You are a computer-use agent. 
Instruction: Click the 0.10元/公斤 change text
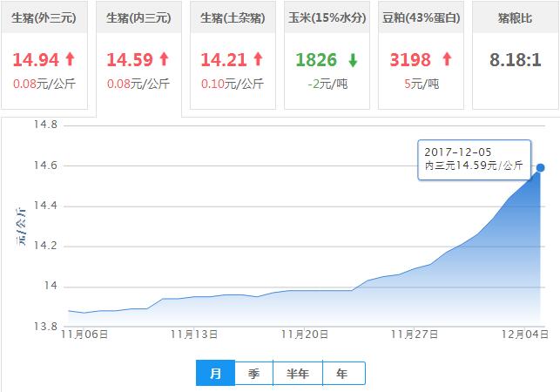[233, 84]
